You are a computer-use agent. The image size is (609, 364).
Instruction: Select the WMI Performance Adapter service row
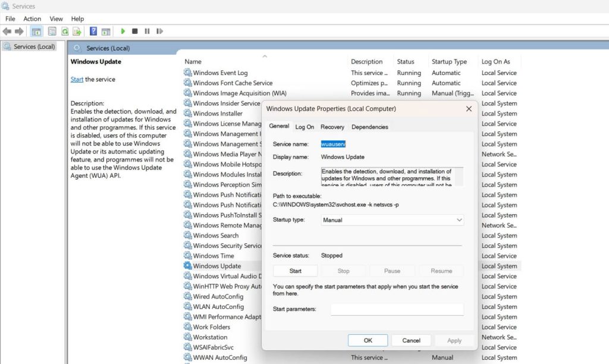pos(227,316)
